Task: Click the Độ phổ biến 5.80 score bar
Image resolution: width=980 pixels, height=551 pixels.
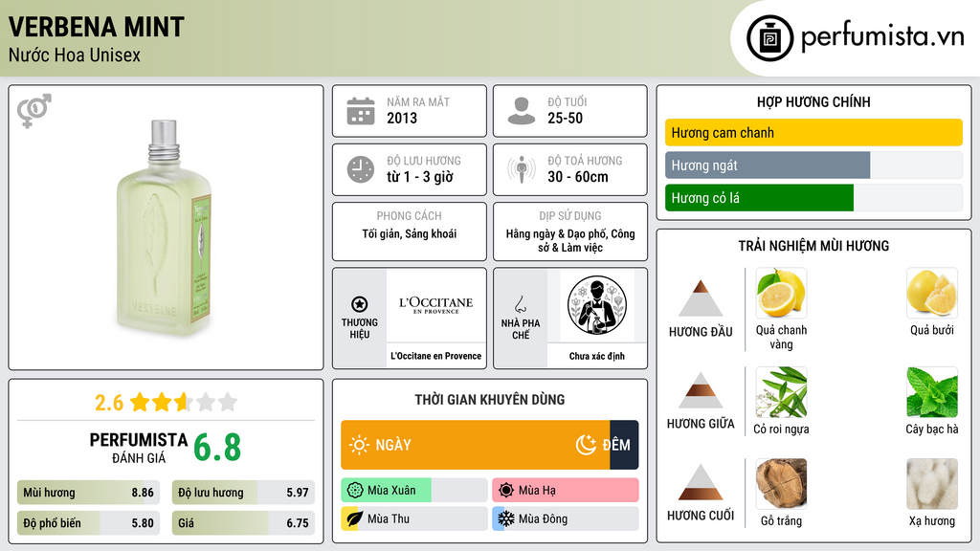Action: coord(89,523)
